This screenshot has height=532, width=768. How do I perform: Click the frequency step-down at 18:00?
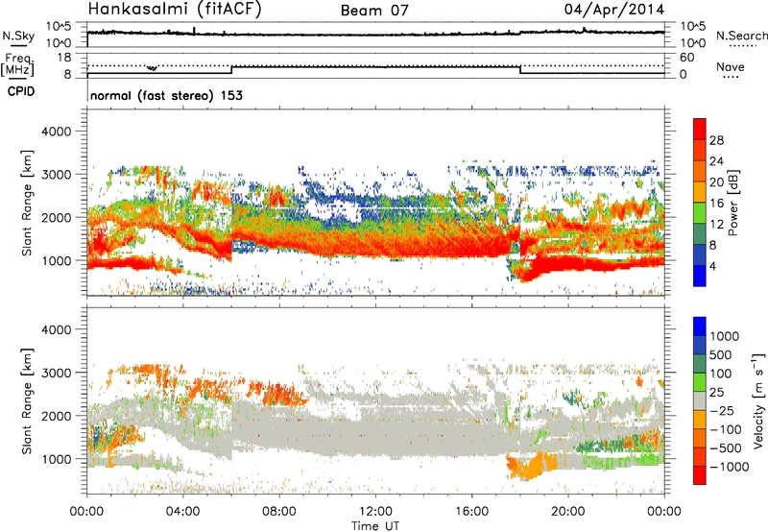[520, 69]
